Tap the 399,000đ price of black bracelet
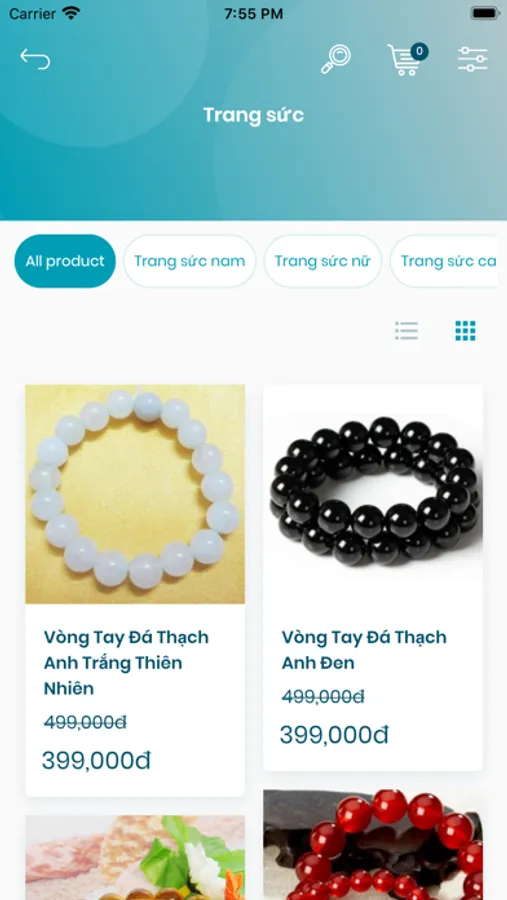This screenshot has height=900, width=507. point(334,735)
